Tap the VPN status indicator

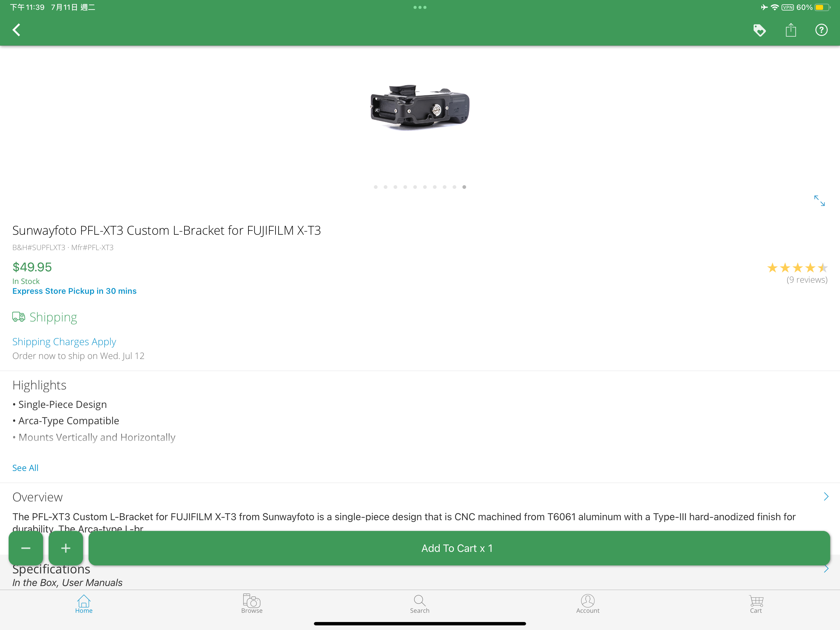coord(788,7)
